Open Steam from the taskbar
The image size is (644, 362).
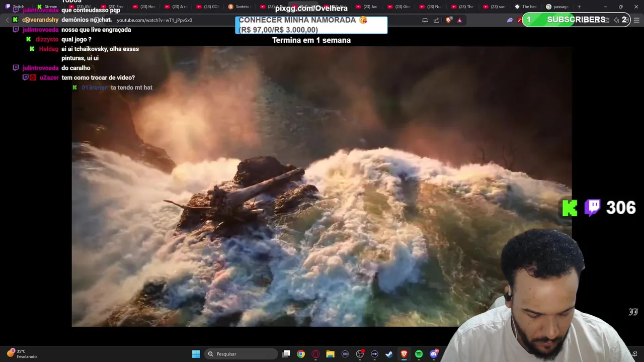[389, 354]
